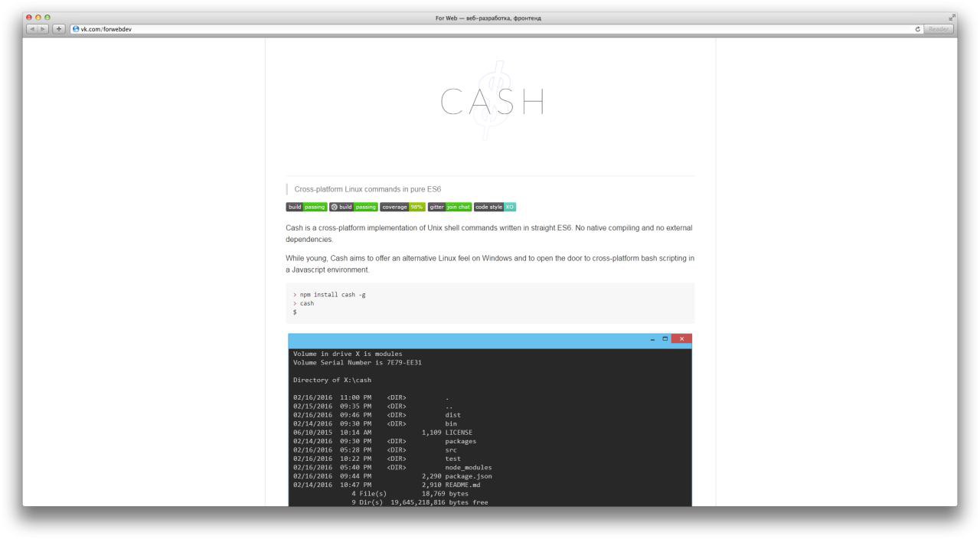Image resolution: width=980 pixels, height=539 pixels.
Task: Open the CASH logo image
Action: pos(491,101)
